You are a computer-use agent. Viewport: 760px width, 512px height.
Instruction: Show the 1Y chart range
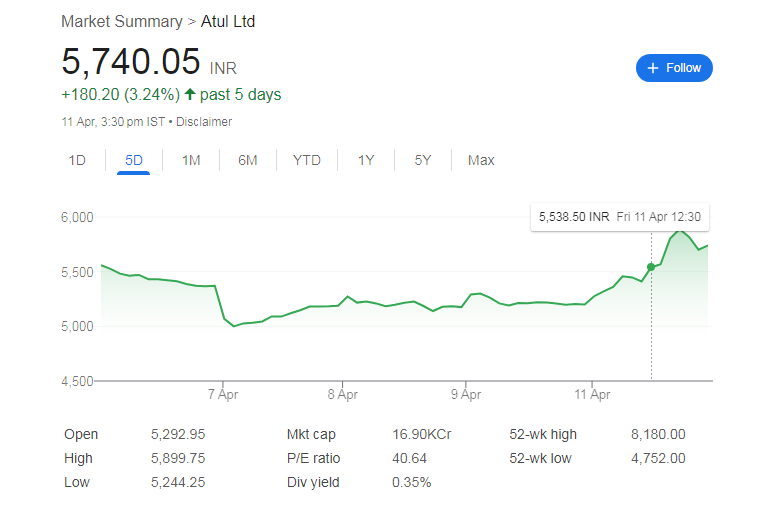click(x=366, y=160)
